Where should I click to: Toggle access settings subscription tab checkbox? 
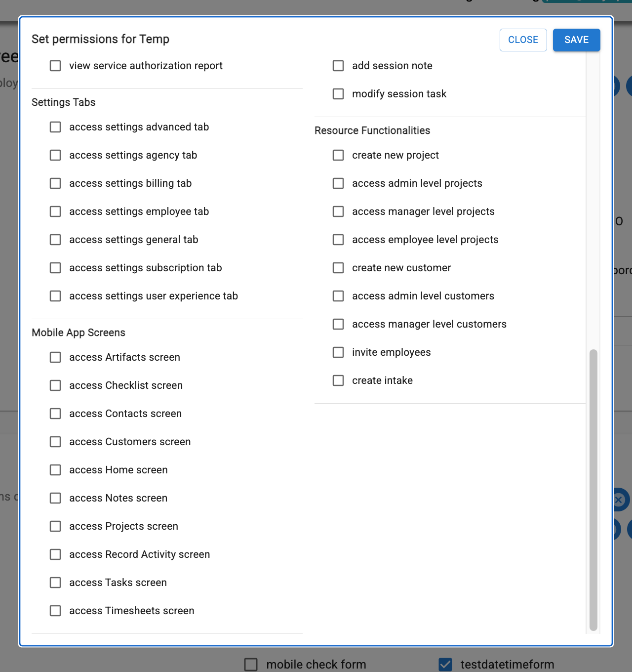[55, 268]
